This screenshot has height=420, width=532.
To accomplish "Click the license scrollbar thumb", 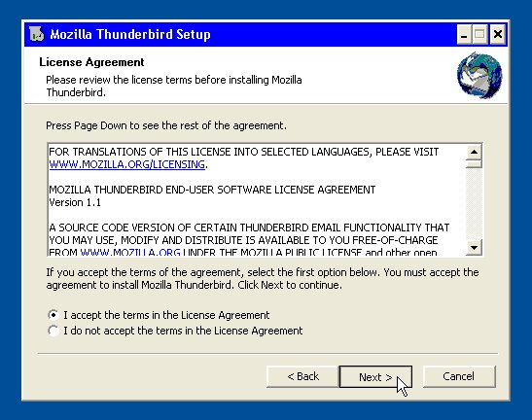I will point(474,164).
